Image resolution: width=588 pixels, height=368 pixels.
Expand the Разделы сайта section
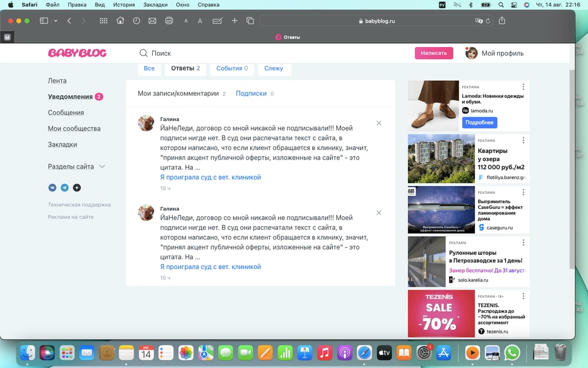click(102, 167)
